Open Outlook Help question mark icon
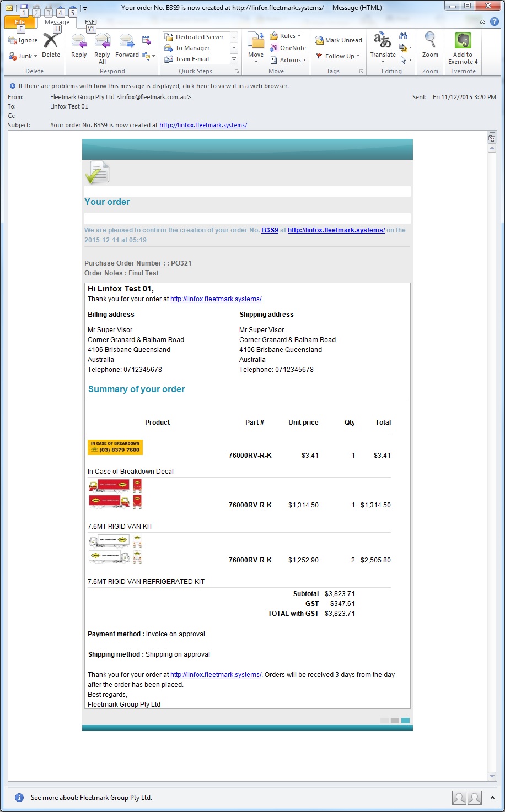This screenshot has height=812, width=505. (495, 21)
